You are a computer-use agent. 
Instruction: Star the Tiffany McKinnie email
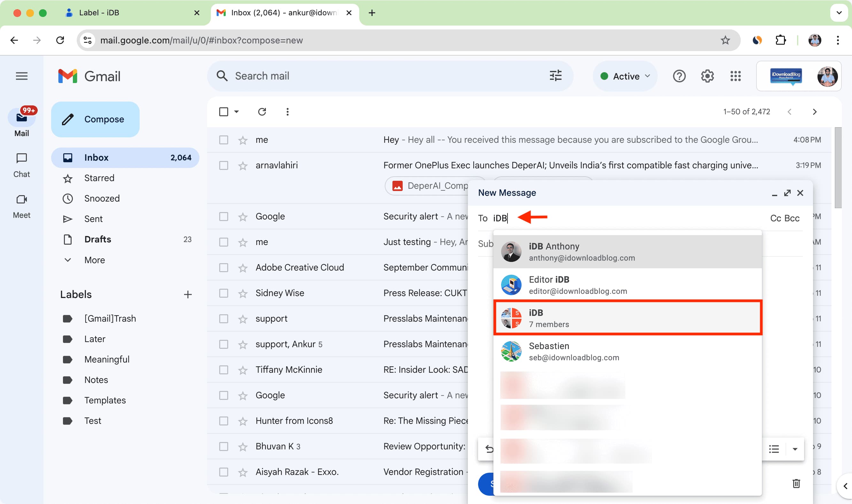(x=243, y=370)
